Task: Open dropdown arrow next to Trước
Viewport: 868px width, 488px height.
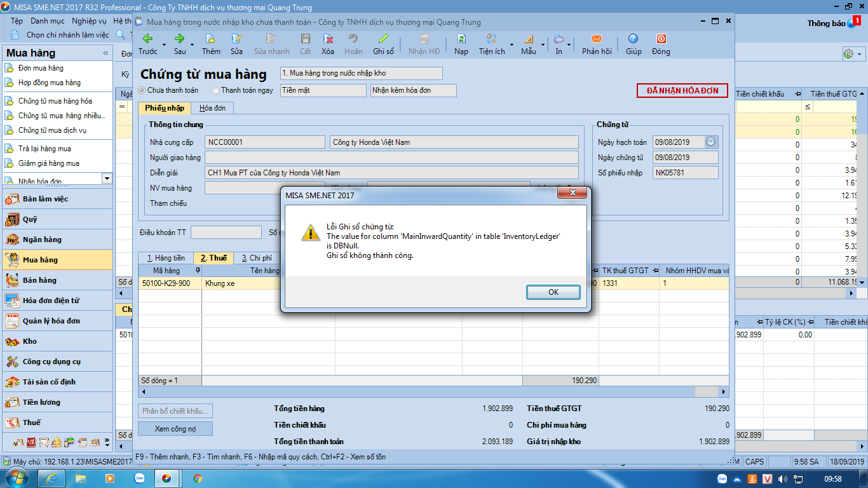Action: click(164, 45)
